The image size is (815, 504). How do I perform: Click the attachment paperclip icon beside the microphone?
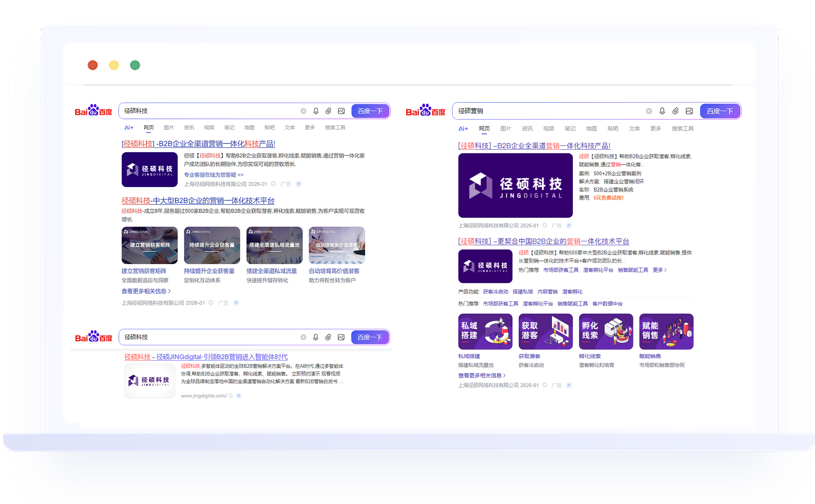[328, 111]
